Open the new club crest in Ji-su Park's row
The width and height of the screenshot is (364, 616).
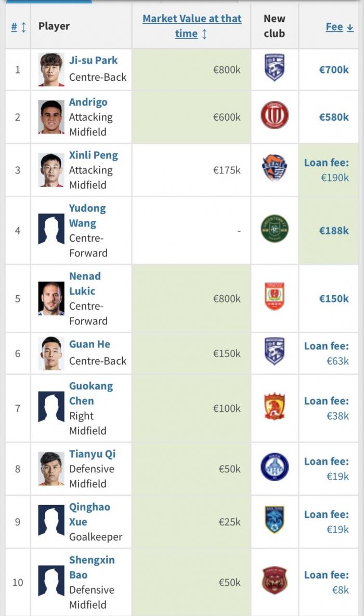click(x=275, y=68)
